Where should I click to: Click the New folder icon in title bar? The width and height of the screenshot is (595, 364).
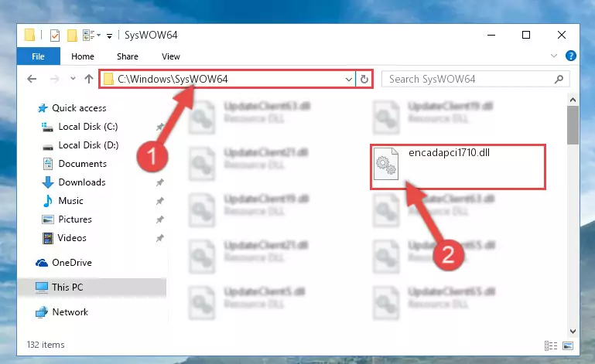tap(72, 36)
